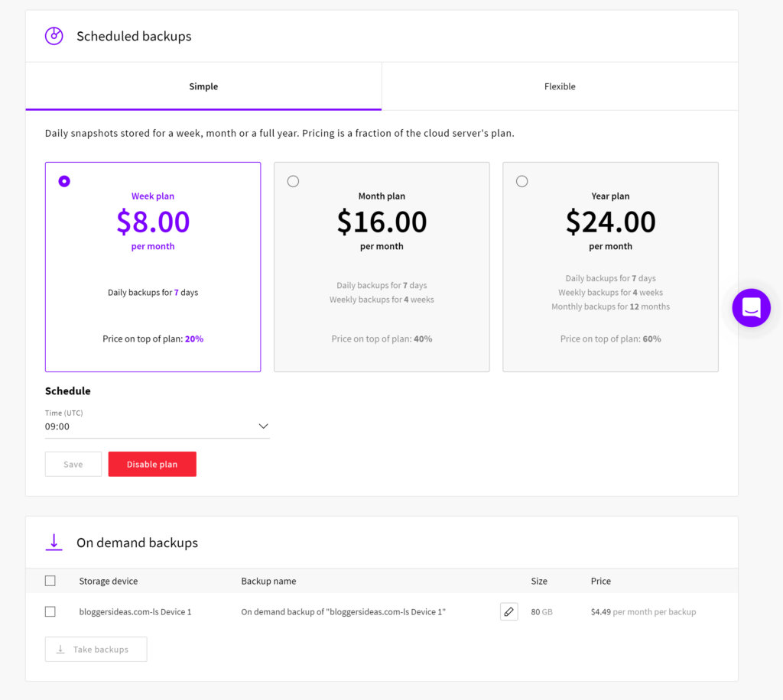783x700 pixels.
Task: Switch to the Simple tab
Action: click(x=203, y=86)
